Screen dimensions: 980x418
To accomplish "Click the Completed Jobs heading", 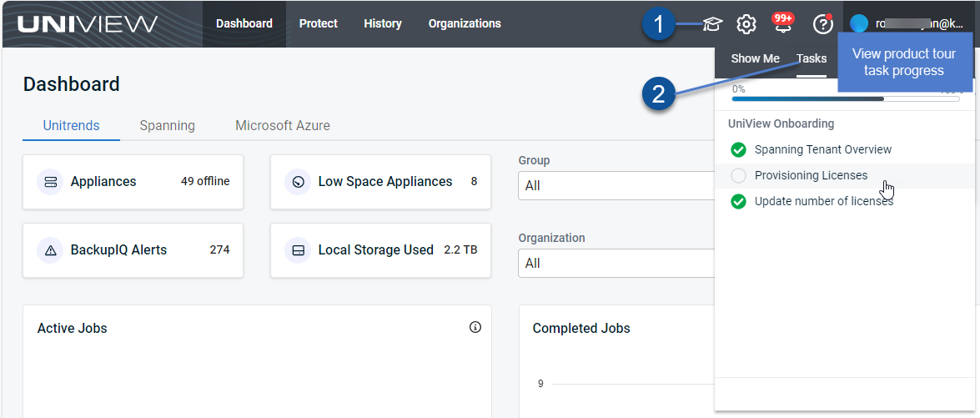I will (x=581, y=328).
